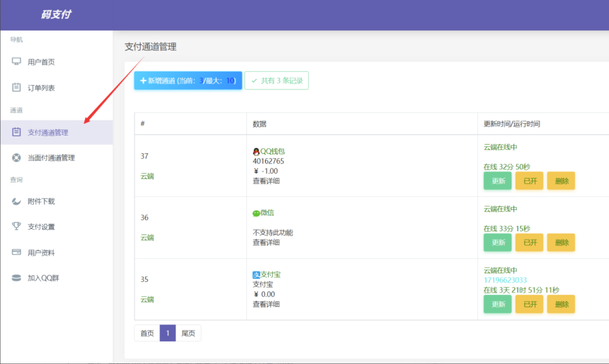The image size is (609, 364).
Task: Click the 更新时间/运行时间 column header
Action: [x=511, y=124]
